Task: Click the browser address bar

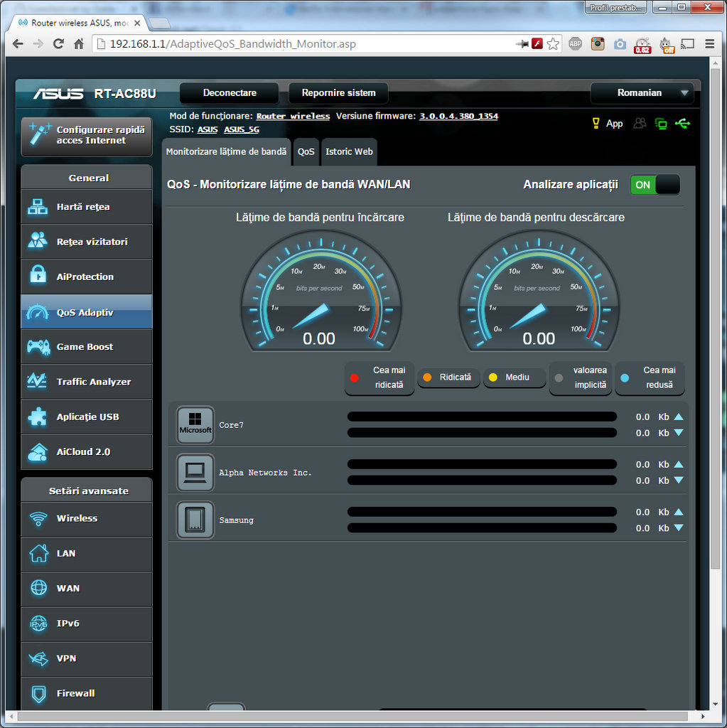Action: (306, 44)
